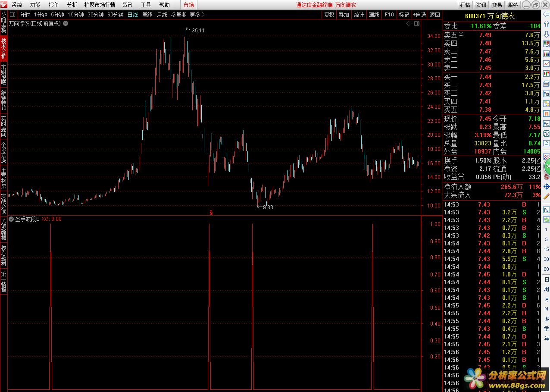
Task: Click the red S marker below the chart
Action: tap(211, 212)
